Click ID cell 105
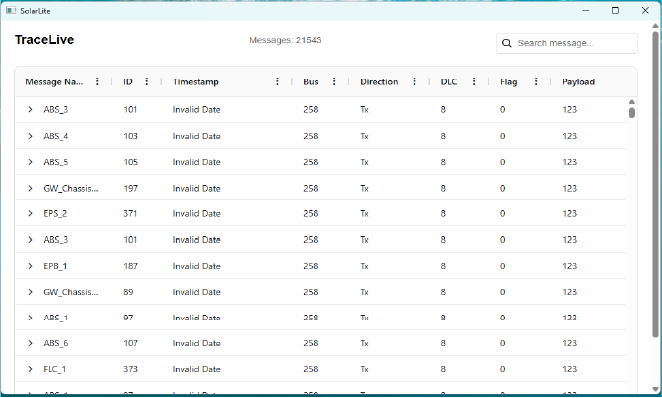The image size is (662, 398). click(x=130, y=162)
